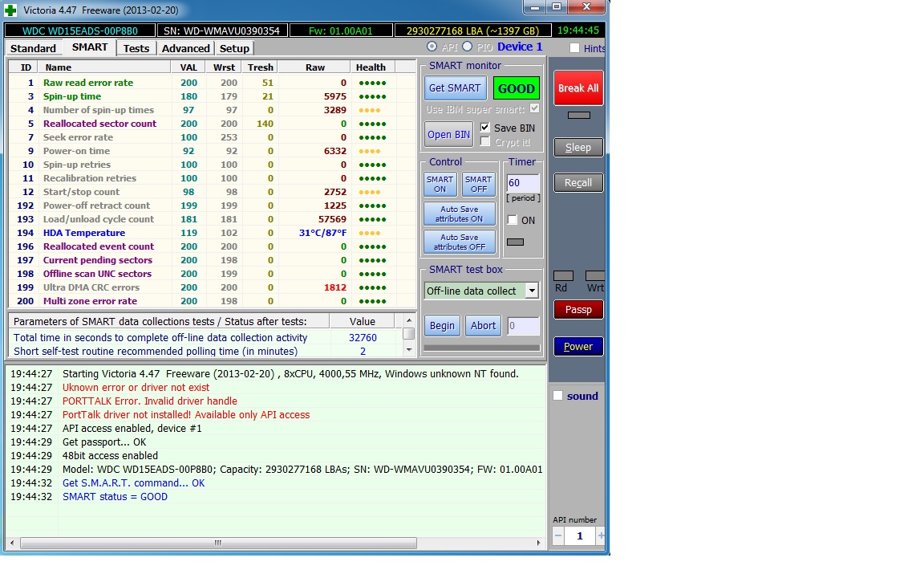Viewport: 924px width, 578px height.
Task: Click the log scroll left arrow
Action: click(x=12, y=543)
